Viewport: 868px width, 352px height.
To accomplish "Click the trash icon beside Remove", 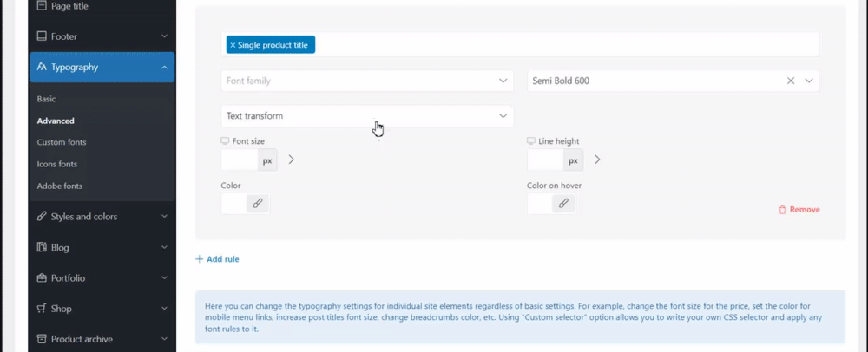I will [x=782, y=210].
